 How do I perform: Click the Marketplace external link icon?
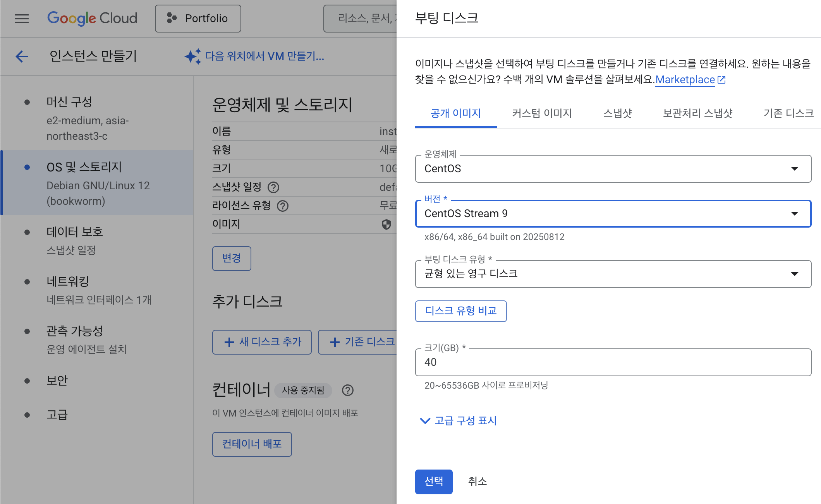[721, 80]
